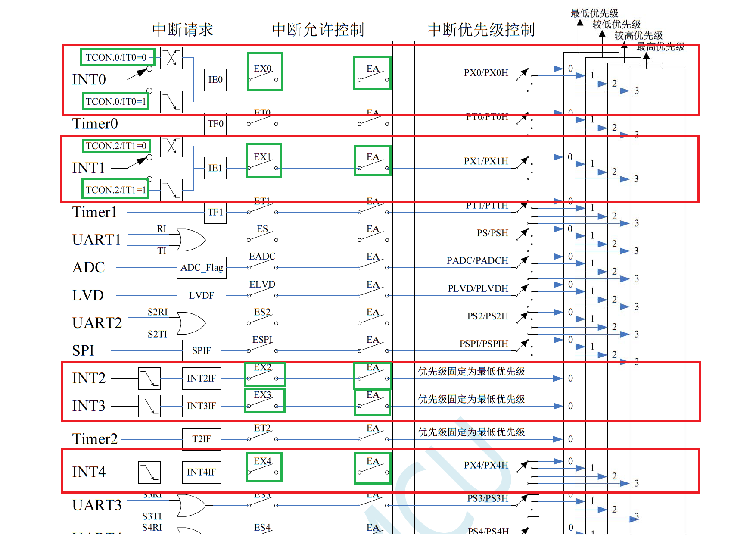Viewport: 756px width, 535px height.
Task: Click the 'Timer0' source label
Action: [95, 124]
